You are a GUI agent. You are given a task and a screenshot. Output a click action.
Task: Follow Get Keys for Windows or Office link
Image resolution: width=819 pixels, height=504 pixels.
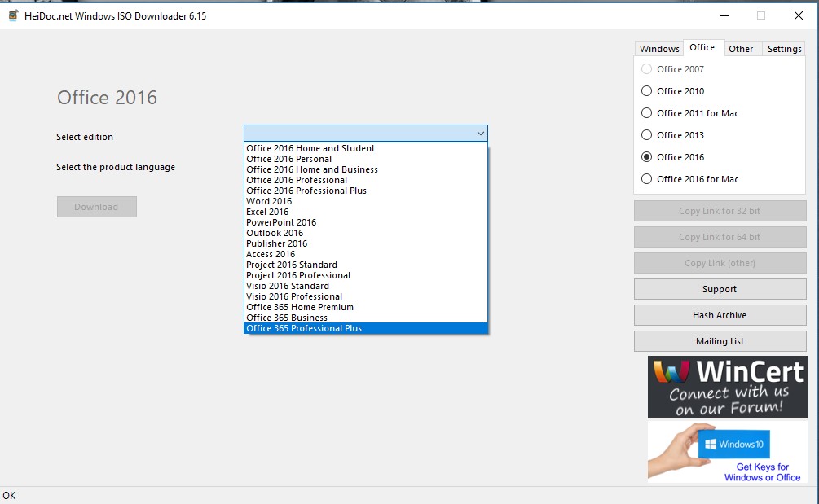pyautogui.click(x=762, y=472)
